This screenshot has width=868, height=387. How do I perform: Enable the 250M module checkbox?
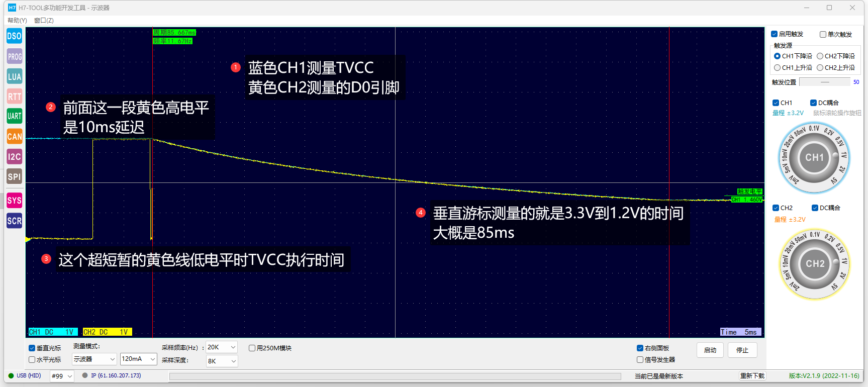252,348
